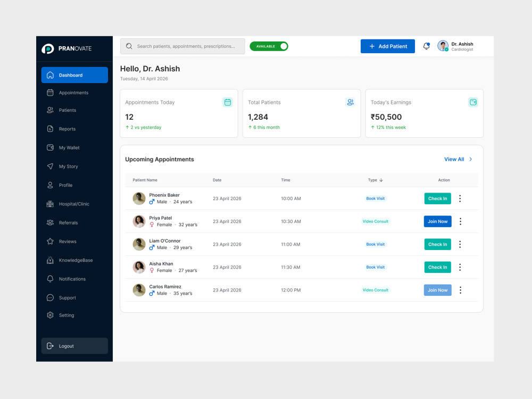Click Priya Patel's avatar photo
The height and width of the screenshot is (399, 532).
139,221
